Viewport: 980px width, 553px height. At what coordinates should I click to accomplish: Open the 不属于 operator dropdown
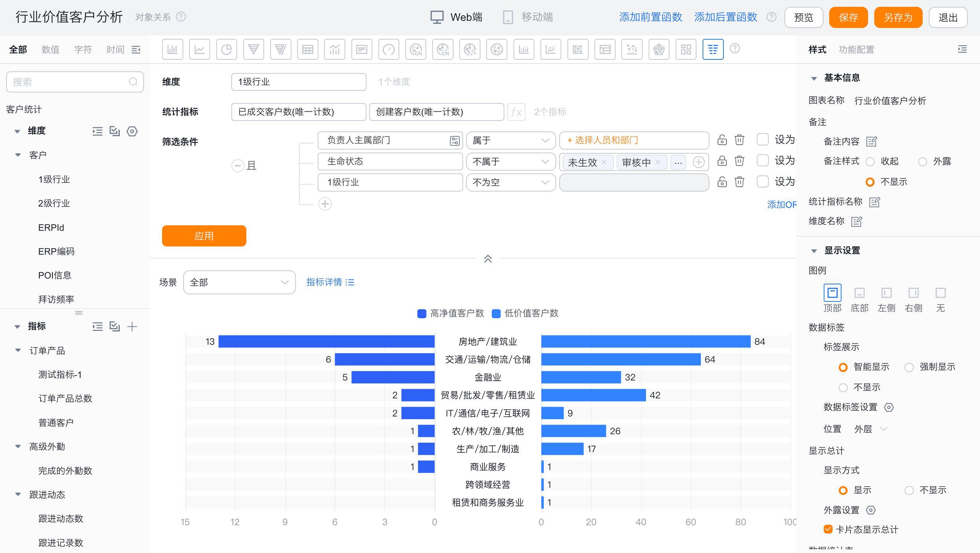[510, 162]
